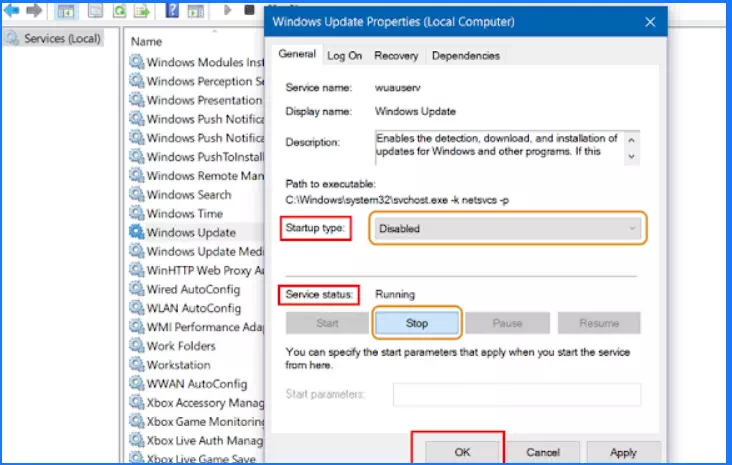The height and width of the screenshot is (465, 732).
Task: Click gear icon beside Workstation
Action: (136, 364)
